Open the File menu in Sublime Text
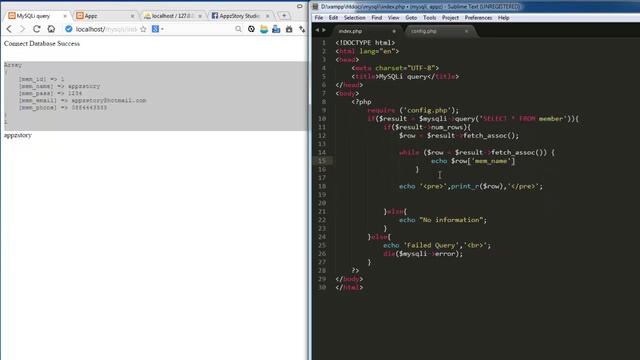 [x=319, y=18]
